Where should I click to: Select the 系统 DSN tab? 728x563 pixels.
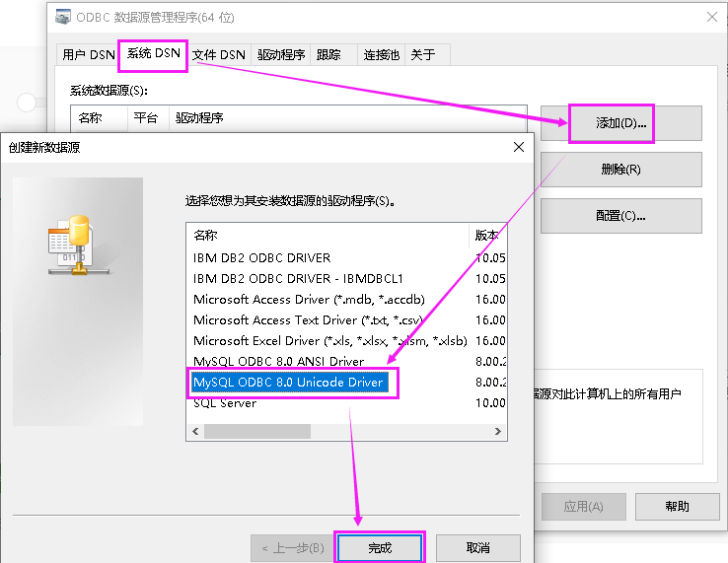pos(153,53)
